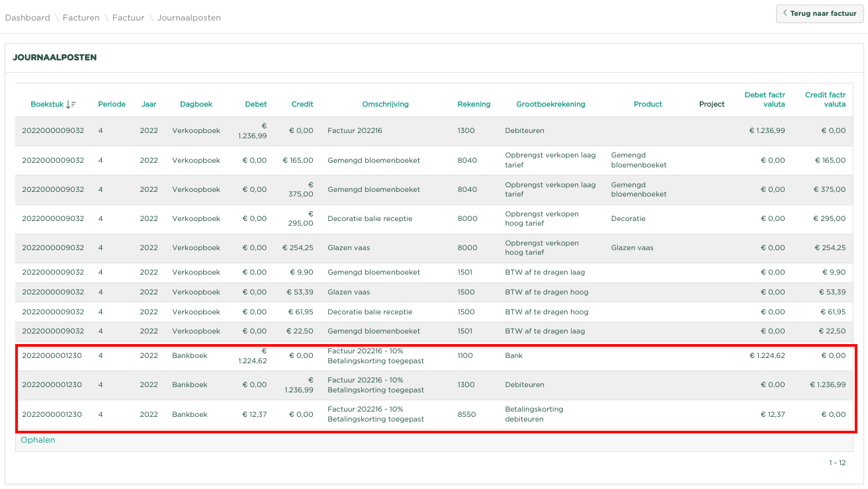Screen dimensions: 868x489
Task: Go back via Terug naar factuur button
Action: pyautogui.click(x=820, y=13)
